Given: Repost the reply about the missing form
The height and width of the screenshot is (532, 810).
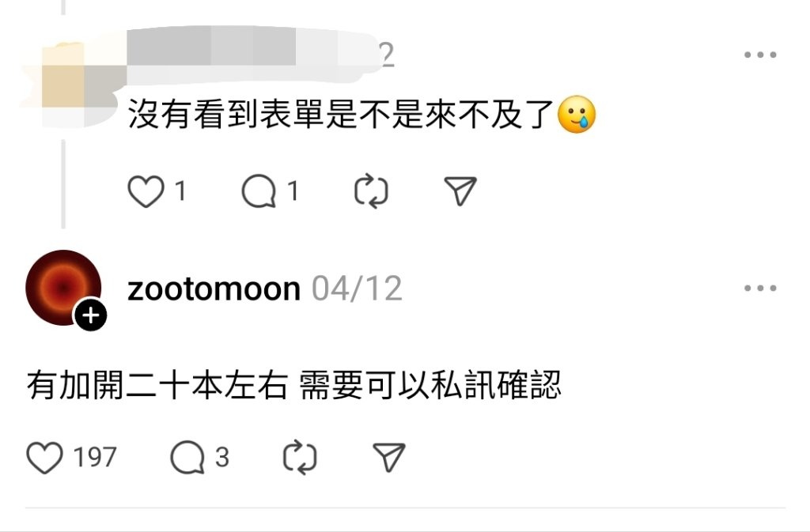Looking at the screenshot, I should coord(371,191).
